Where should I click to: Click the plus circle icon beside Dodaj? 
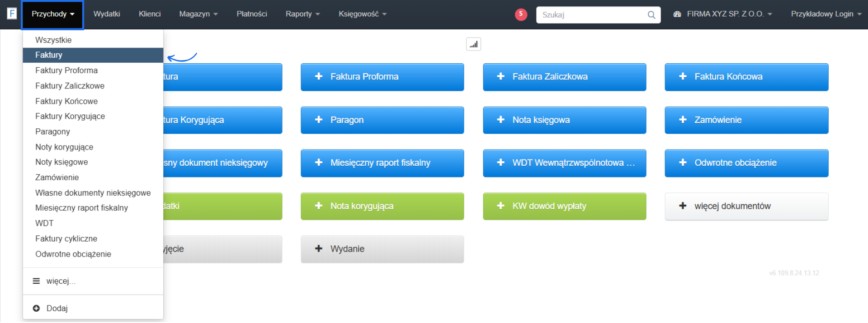(36, 308)
